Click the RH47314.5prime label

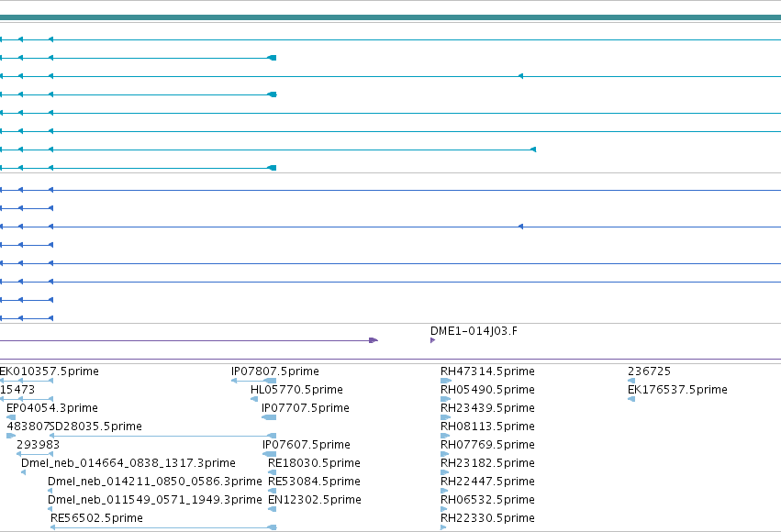[x=487, y=371]
